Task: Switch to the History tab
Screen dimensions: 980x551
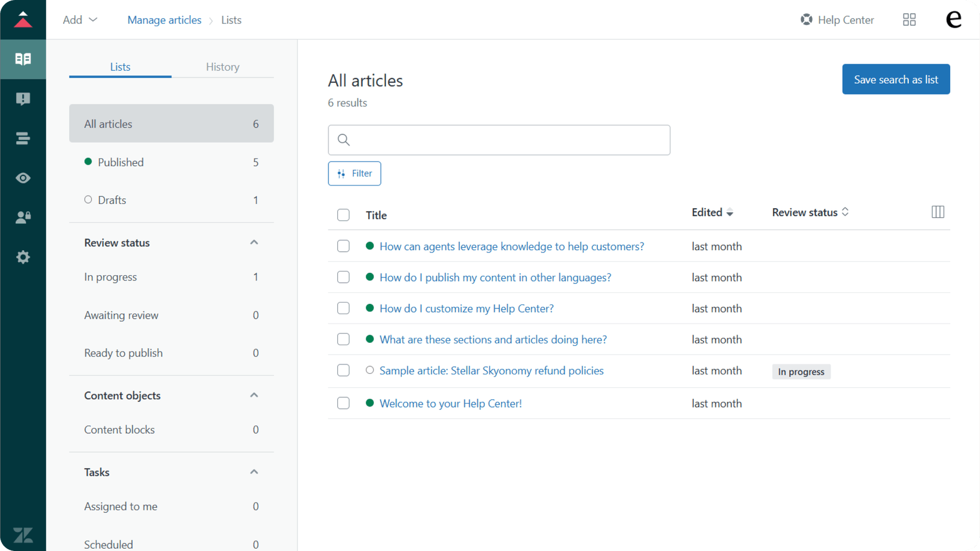Action: (222, 66)
